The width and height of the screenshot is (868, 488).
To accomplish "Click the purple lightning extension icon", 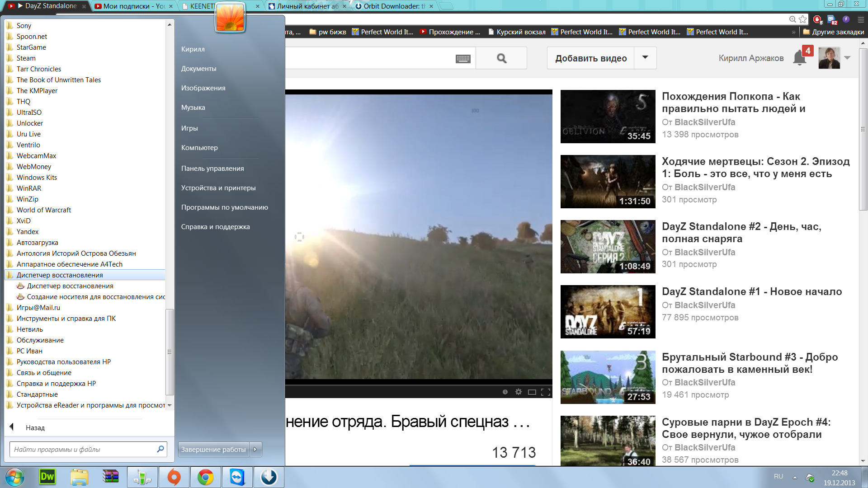I will [x=846, y=19].
